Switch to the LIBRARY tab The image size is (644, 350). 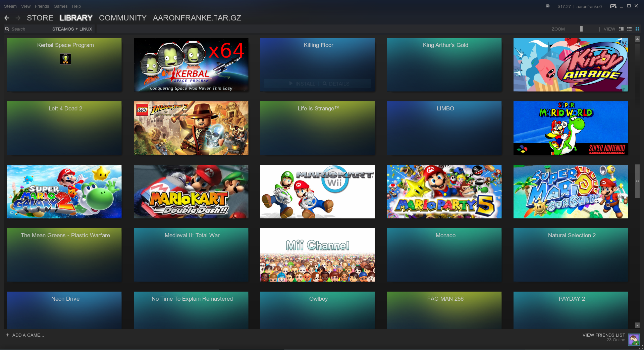pos(76,18)
